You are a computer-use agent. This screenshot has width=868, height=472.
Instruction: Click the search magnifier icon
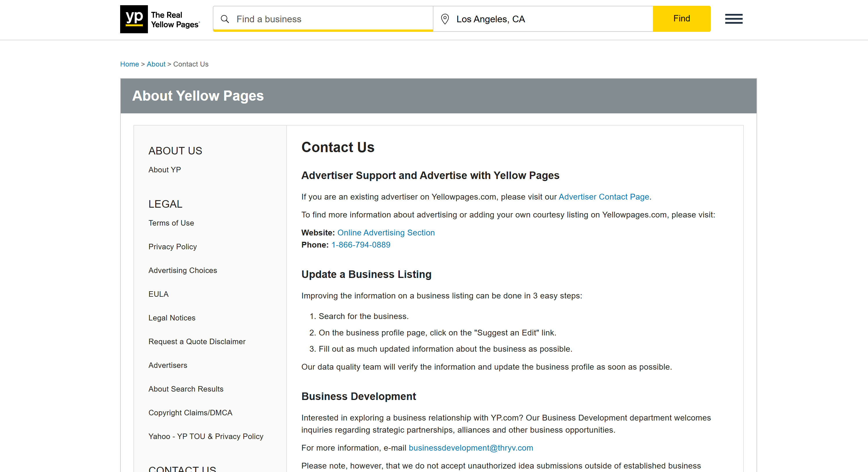pos(225,19)
